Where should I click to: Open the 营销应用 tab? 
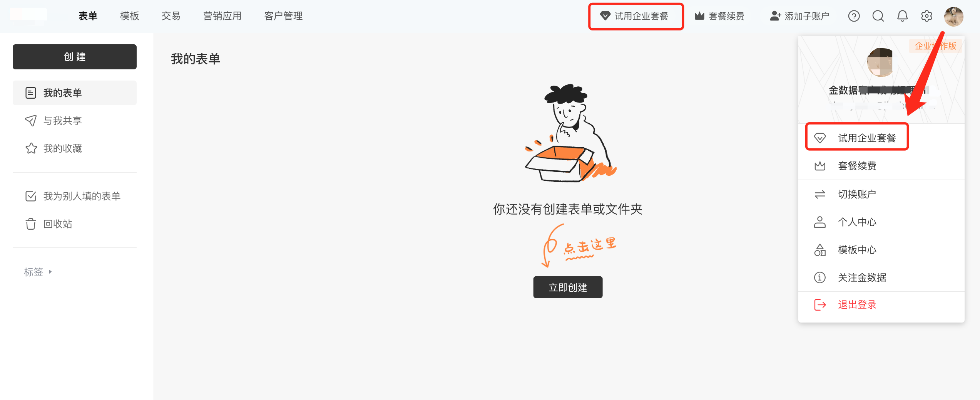(222, 16)
